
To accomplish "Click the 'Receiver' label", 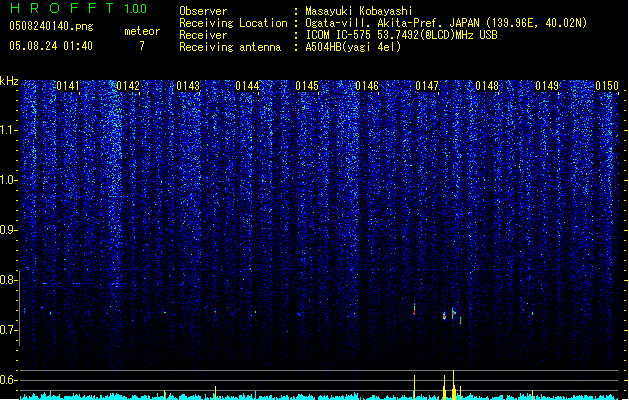I will coord(203,35).
